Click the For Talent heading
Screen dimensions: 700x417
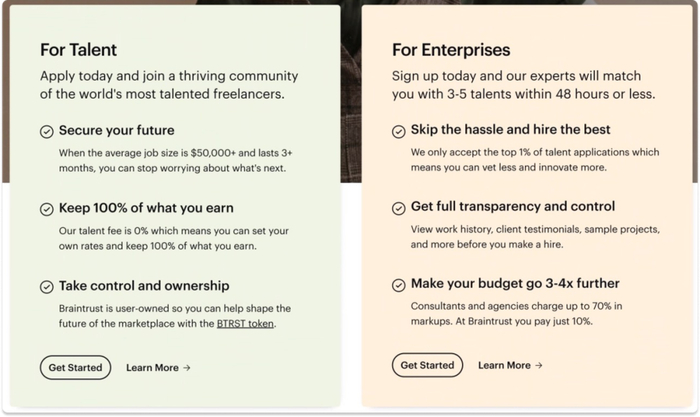(x=80, y=49)
